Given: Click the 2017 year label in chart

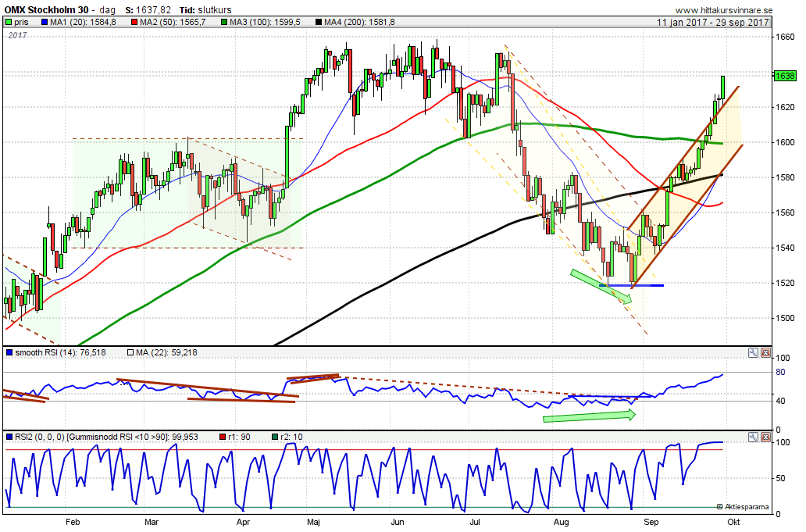Looking at the screenshot, I should click(17, 35).
